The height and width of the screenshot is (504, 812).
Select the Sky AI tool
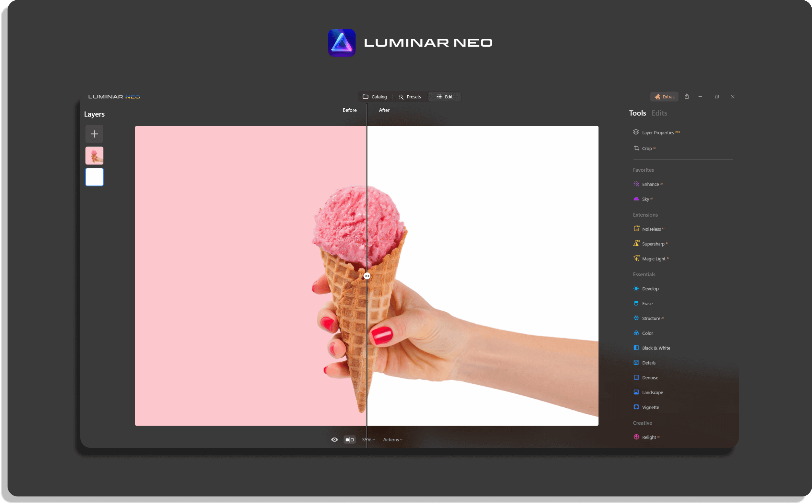click(646, 199)
